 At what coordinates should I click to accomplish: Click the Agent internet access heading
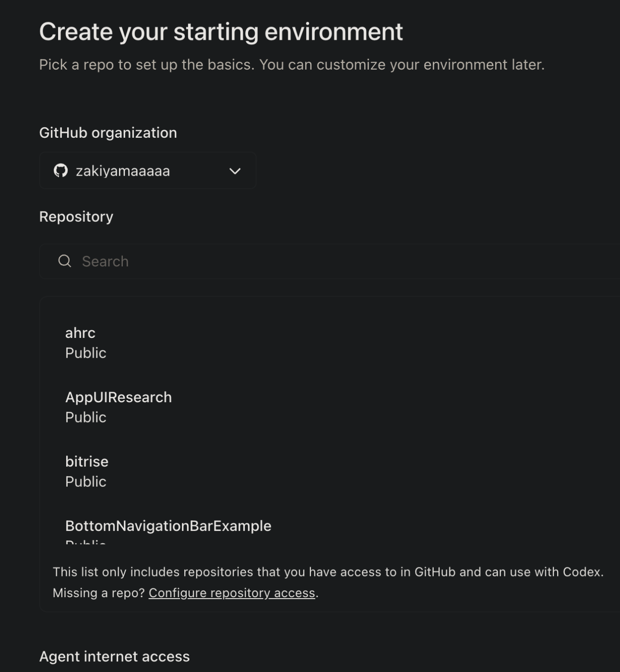pyautogui.click(x=114, y=656)
